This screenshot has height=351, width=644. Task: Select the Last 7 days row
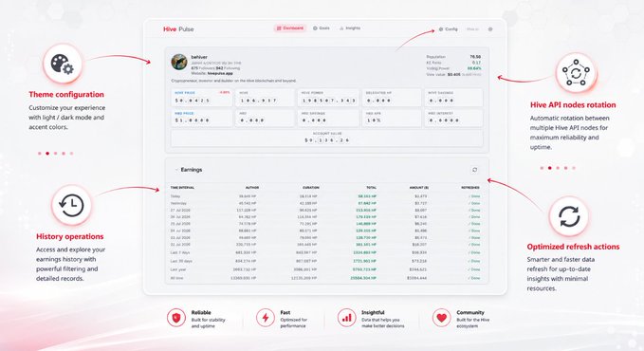point(327,252)
